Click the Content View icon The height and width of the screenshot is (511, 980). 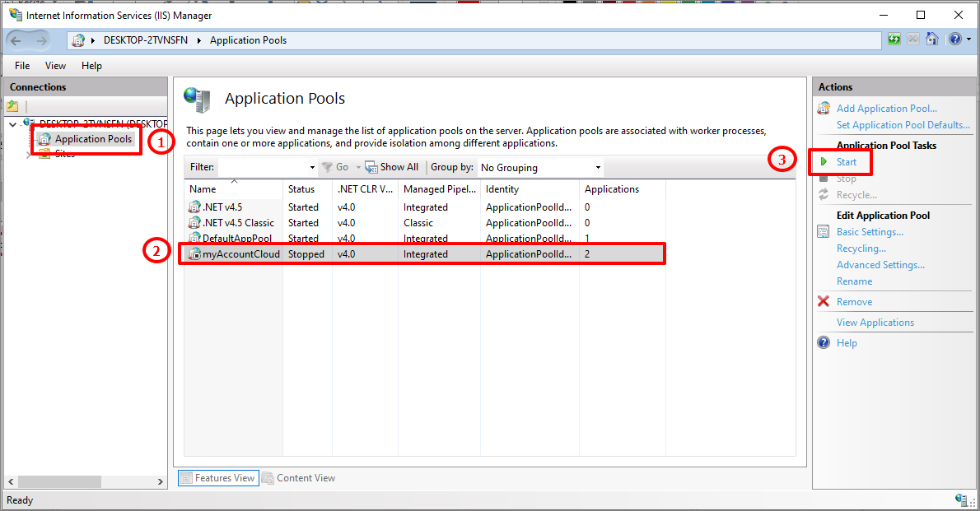coord(268,478)
